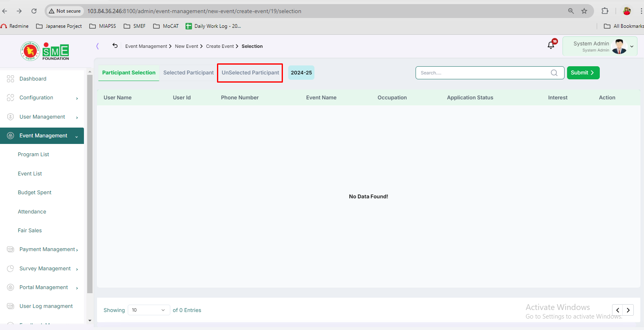Click the MoCAT bookmark folder
Image resolution: width=644 pixels, height=330 pixels.
click(166, 26)
